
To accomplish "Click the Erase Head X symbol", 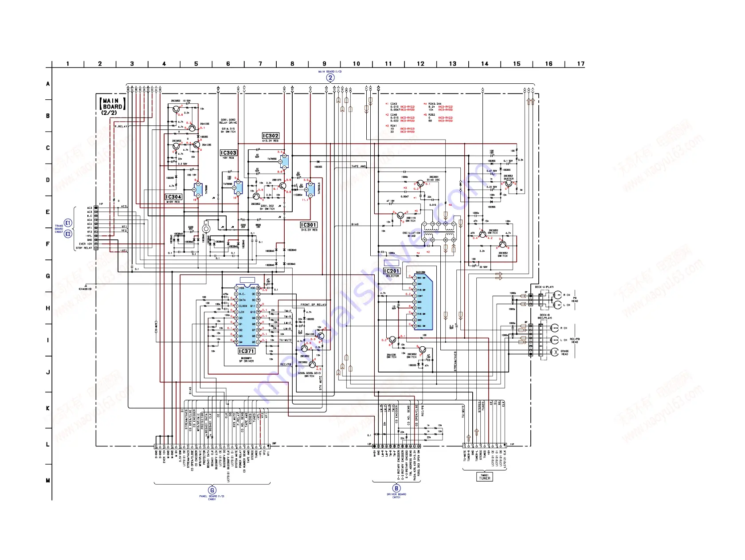I will click(554, 352).
